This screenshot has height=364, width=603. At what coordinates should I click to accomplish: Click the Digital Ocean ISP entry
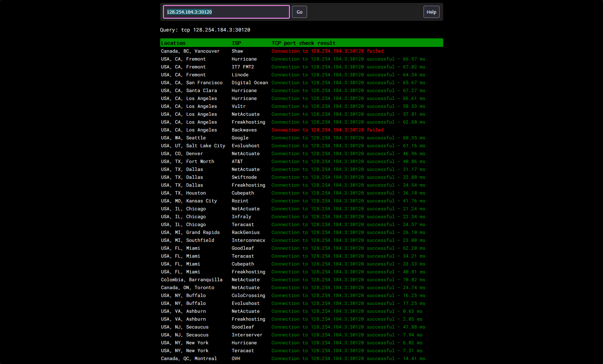point(250,83)
